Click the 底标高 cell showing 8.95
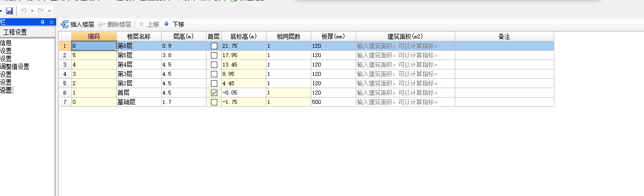 click(244, 74)
